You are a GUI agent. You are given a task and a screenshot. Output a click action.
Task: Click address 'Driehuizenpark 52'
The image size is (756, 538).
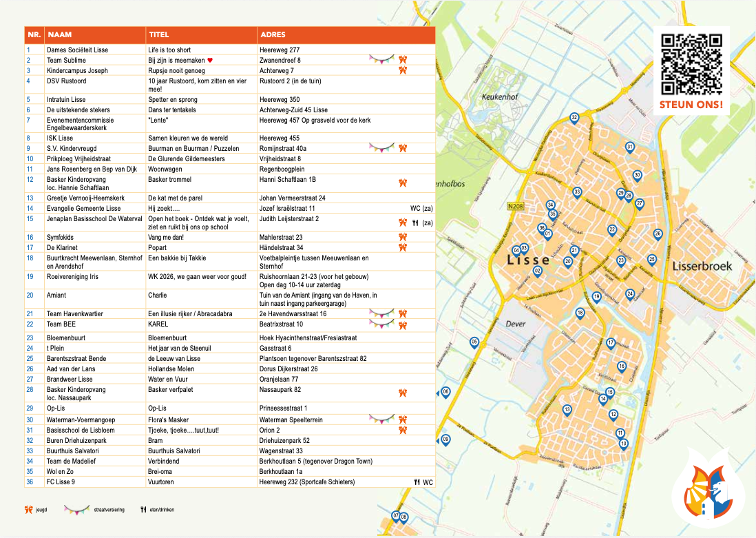click(284, 441)
